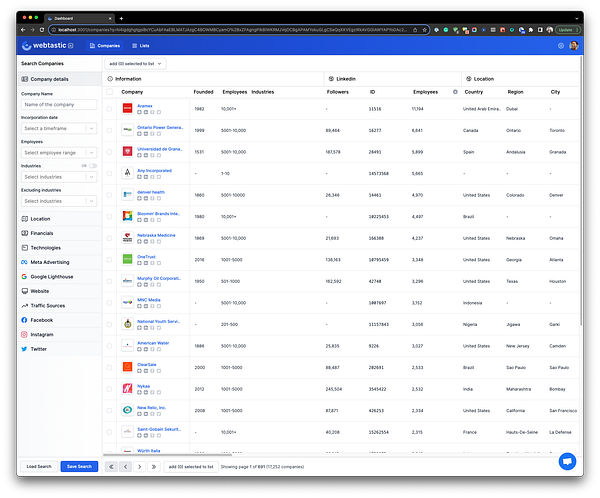Open the Excluding industries dropdown
The image size is (600, 498).
(59, 201)
